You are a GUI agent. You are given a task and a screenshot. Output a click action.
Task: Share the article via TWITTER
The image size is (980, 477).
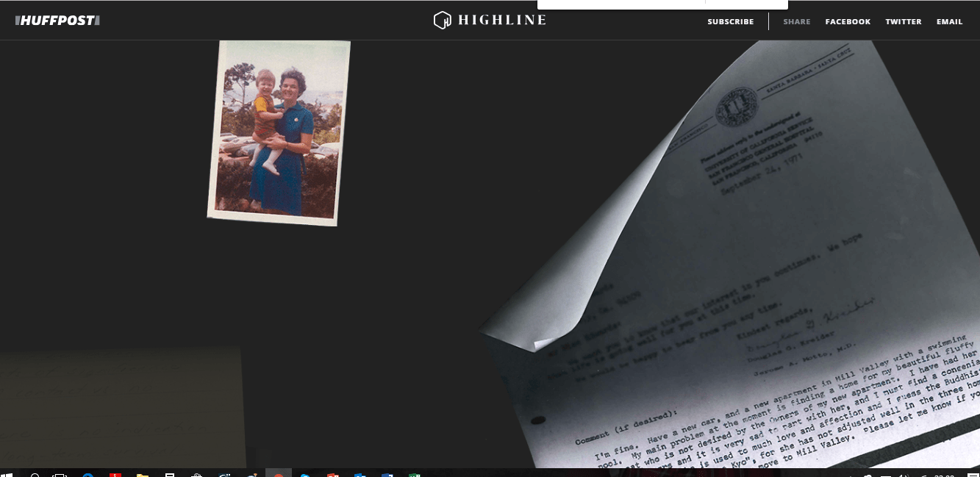tap(903, 22)
